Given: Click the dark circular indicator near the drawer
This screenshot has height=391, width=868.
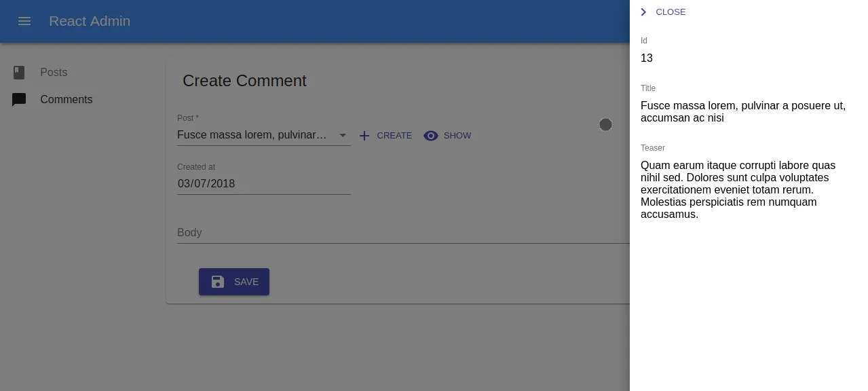Looking at the screenshot, I should (605, 125).
